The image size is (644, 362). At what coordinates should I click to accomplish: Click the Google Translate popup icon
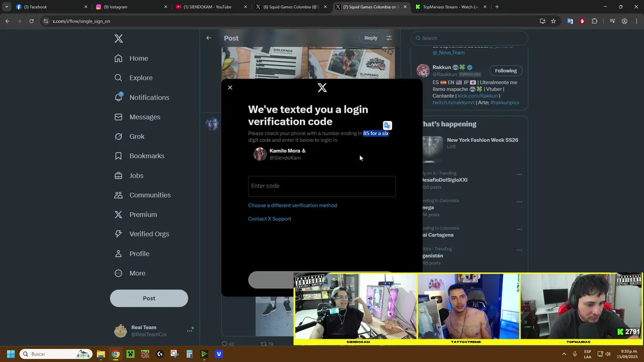click(x=387, y=125)
